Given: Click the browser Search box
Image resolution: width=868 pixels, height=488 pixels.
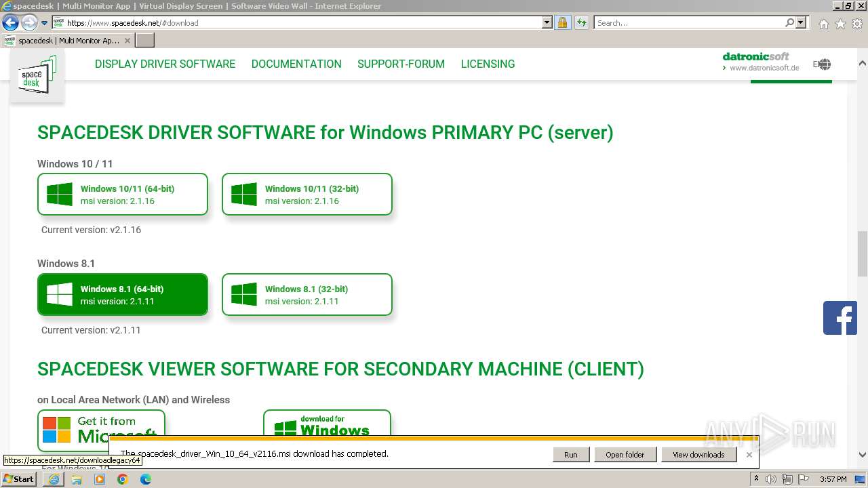Looking at the screenshot, I should [689, 22].
